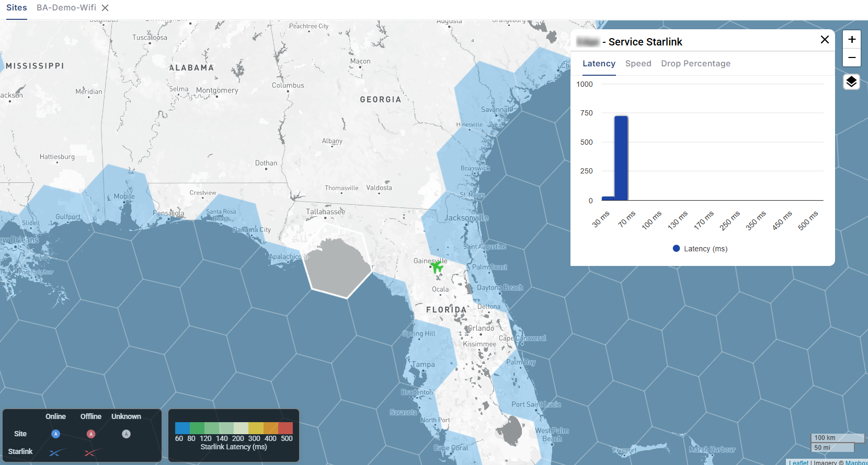Toggle the Latency (ms) chart legend series
This screenshot has width=868, height=465.
700,249
